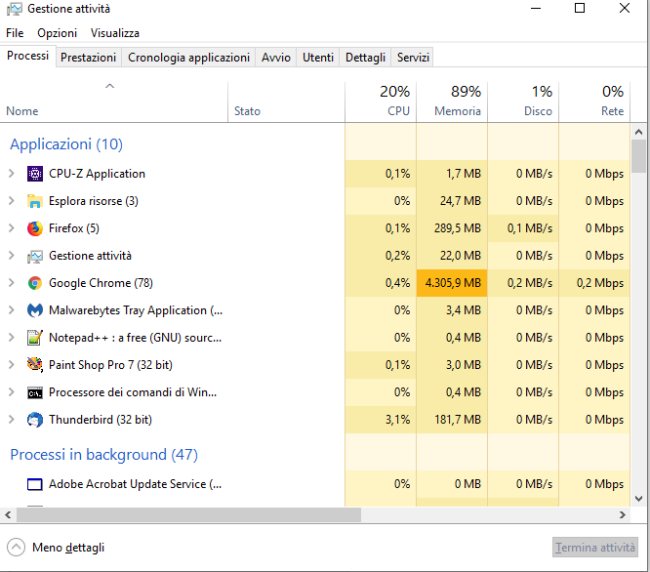The height and width of the screenshot is (572, 650).
Task: Click the Termina attività button
Action: [595, 548]
